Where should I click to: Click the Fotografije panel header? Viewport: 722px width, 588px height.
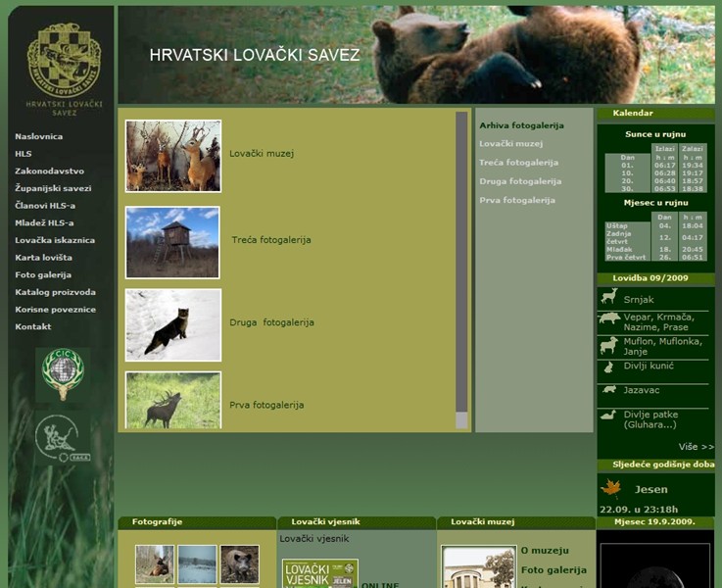197,522
